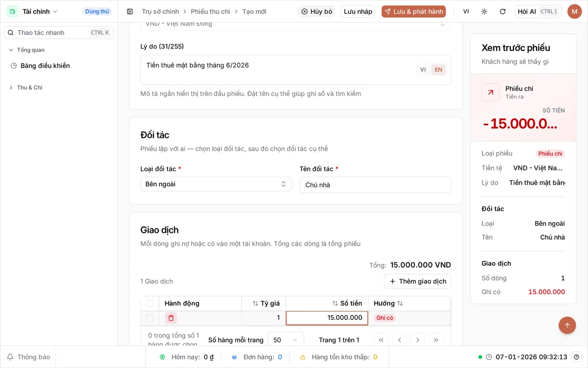The height and width of the screenshot is (368, 588).
Task: Tick the select-all checkbox in the table header
Action: tap(150, 303)
